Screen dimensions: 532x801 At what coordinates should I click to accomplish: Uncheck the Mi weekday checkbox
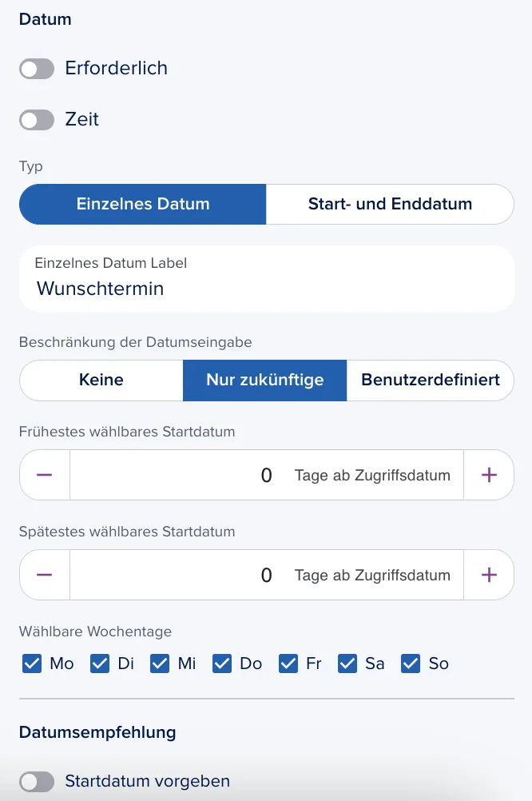(x=160, y=664)
